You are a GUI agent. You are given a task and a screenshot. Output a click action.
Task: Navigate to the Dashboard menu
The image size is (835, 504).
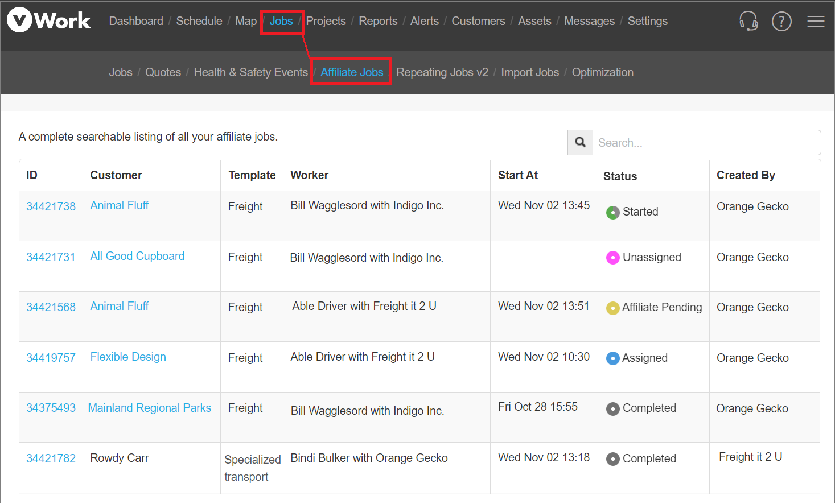tap(136, 21)
